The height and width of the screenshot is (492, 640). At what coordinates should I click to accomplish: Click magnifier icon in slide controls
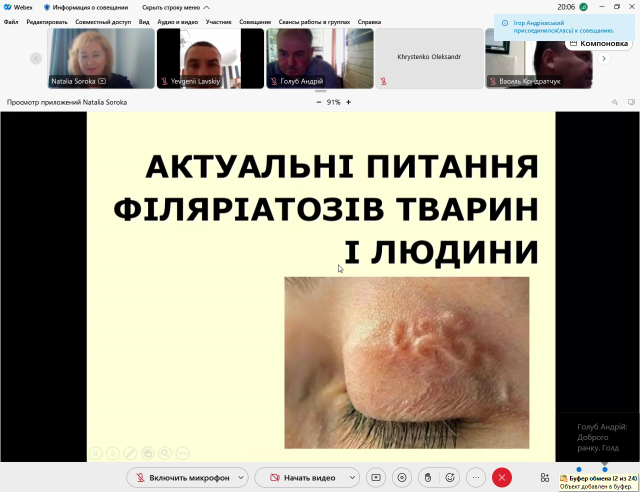click(x=165, y=453)
